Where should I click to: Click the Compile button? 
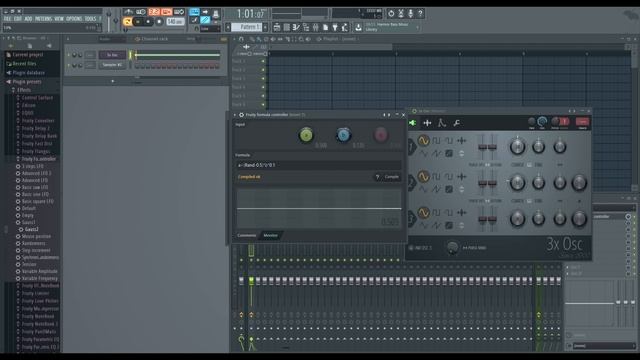tap(391, 177)
